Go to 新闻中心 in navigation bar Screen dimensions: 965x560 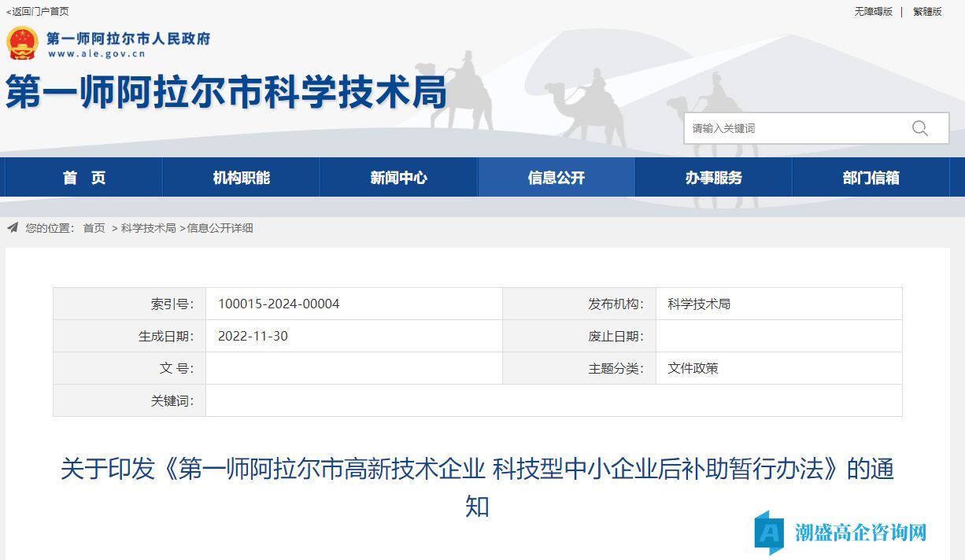(x=399, y=178)
